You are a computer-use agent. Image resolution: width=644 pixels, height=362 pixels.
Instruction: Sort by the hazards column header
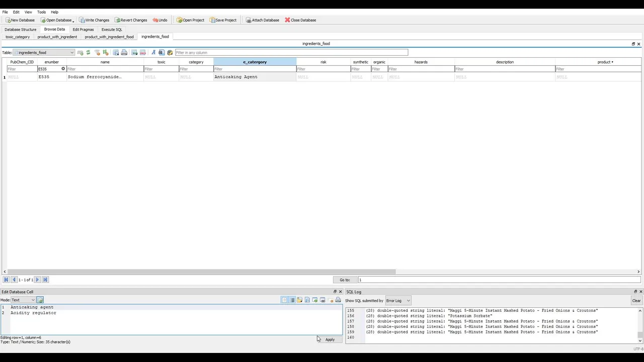pyautogui.click(x=421, y=62)
